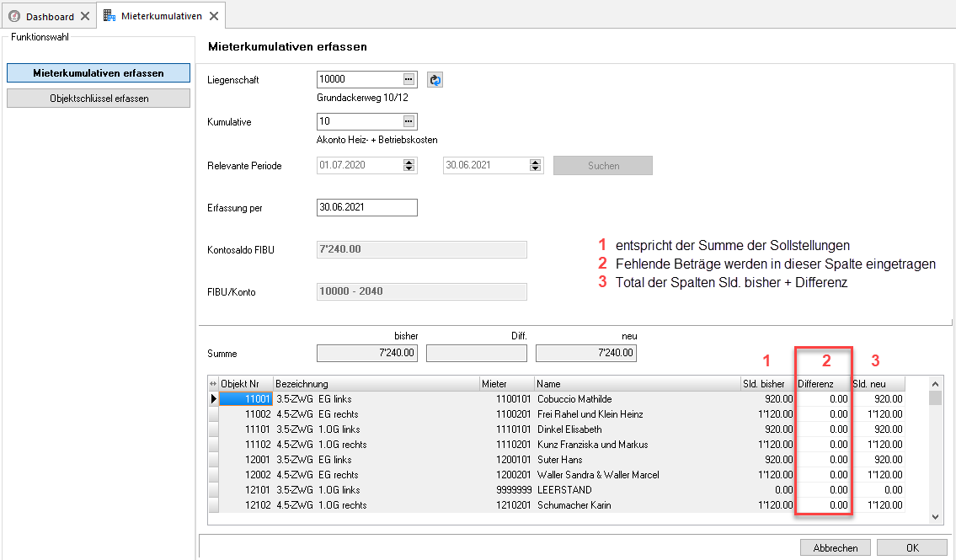Viewport: 956px width, 560px height.
Task: Choose Mieterkumulativen erfassen function
Action: pos(99,73)
